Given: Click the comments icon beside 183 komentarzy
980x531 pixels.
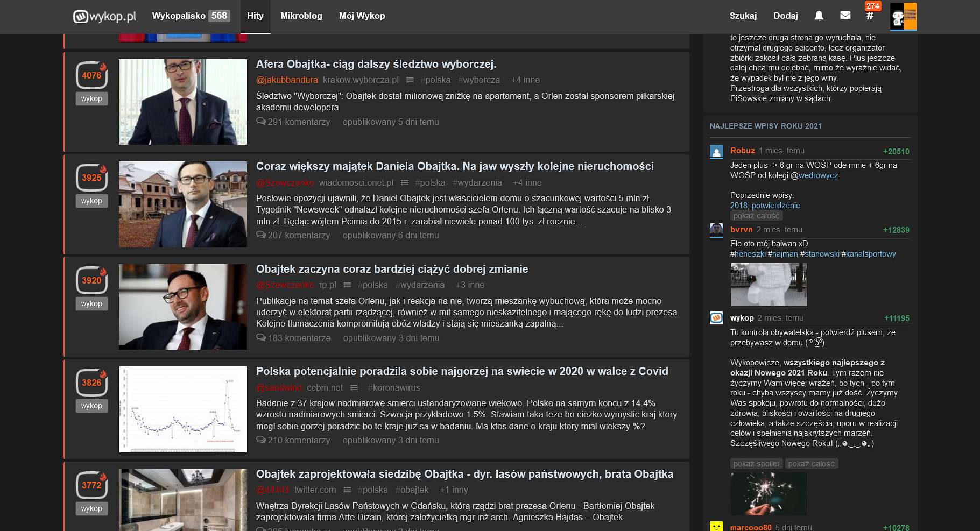Looking at the screenshot, I should point(261,338).
